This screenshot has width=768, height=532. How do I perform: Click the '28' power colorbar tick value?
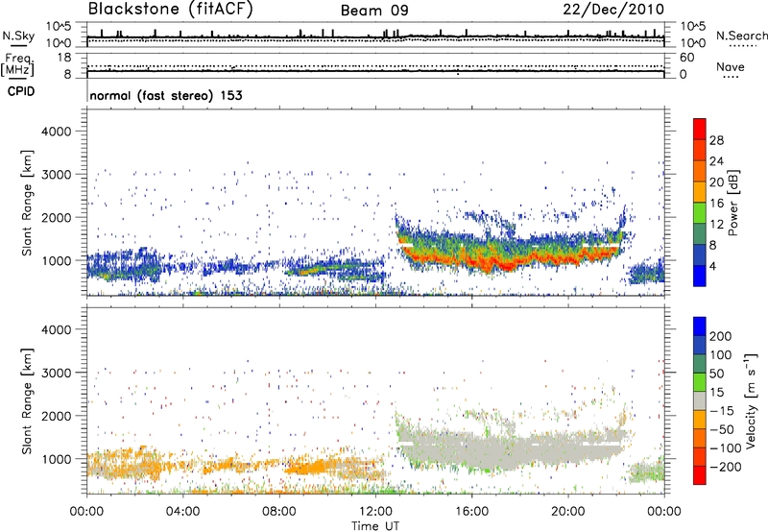[716, 140]
